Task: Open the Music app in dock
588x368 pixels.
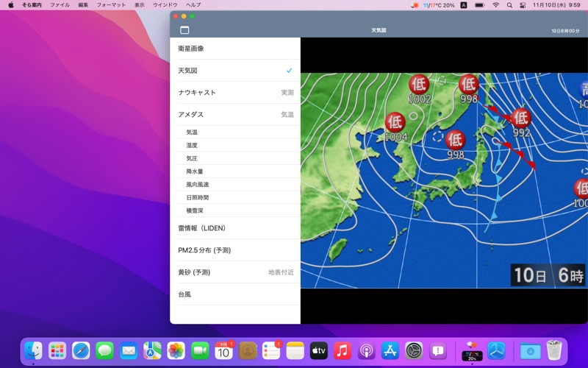Action: 342,351
